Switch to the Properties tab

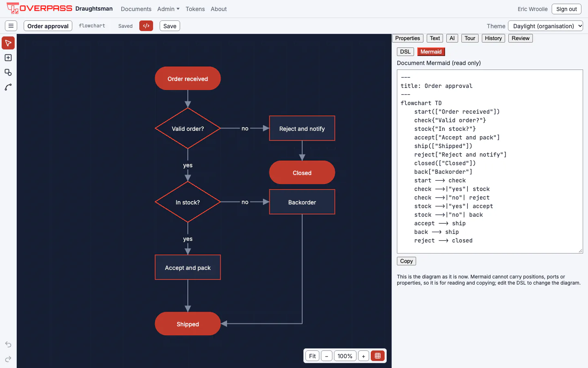point(408,38)
